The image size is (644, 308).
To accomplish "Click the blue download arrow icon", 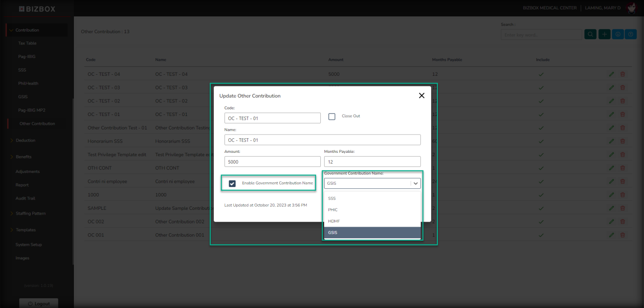I will [617, 35].
